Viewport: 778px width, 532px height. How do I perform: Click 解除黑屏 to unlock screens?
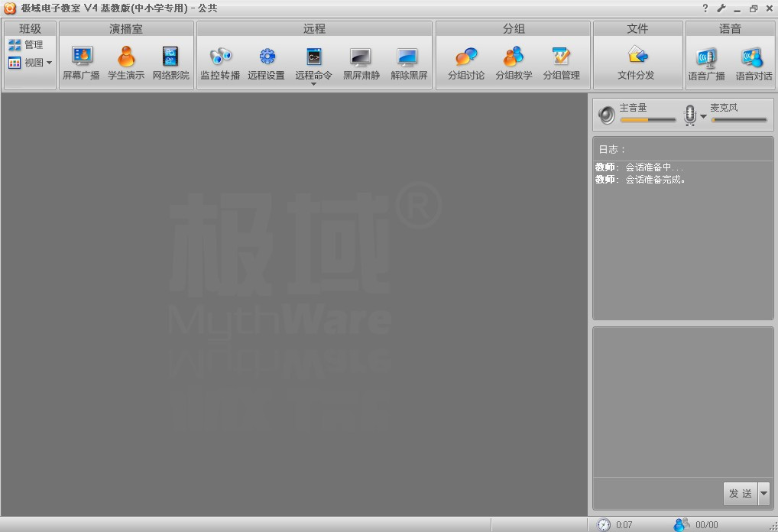pyautogui.click(x=409, y=62)
